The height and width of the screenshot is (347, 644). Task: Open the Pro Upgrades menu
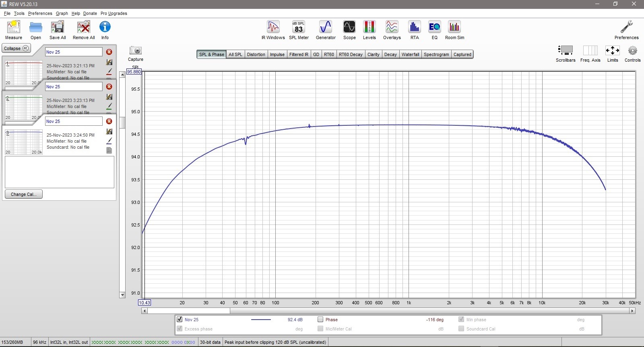(114, 13)
